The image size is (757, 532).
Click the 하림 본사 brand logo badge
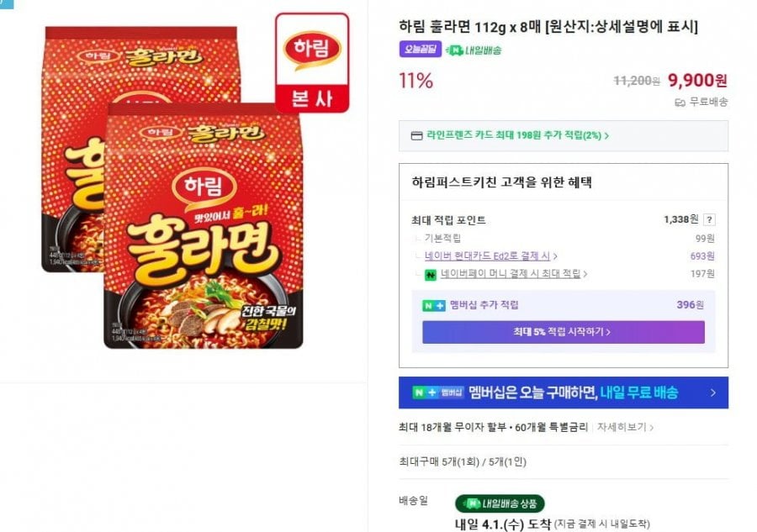(x=312, y=63)
